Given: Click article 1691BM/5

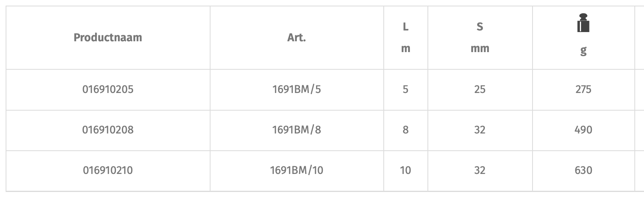Looking at the screenshot, I should point(297,89).
